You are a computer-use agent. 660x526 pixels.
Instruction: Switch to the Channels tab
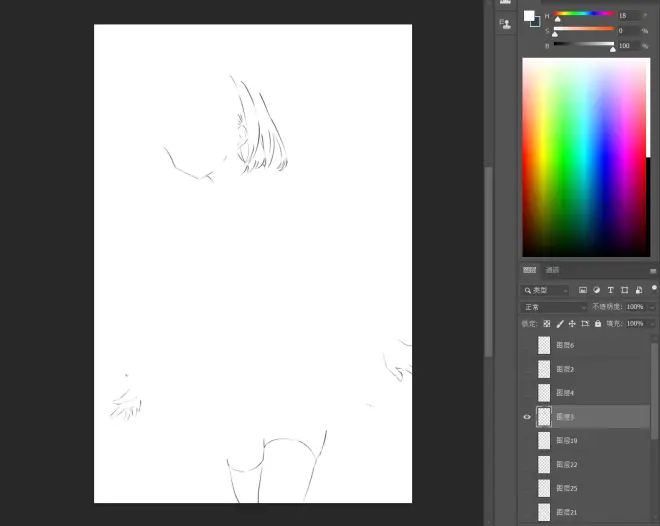552,270
